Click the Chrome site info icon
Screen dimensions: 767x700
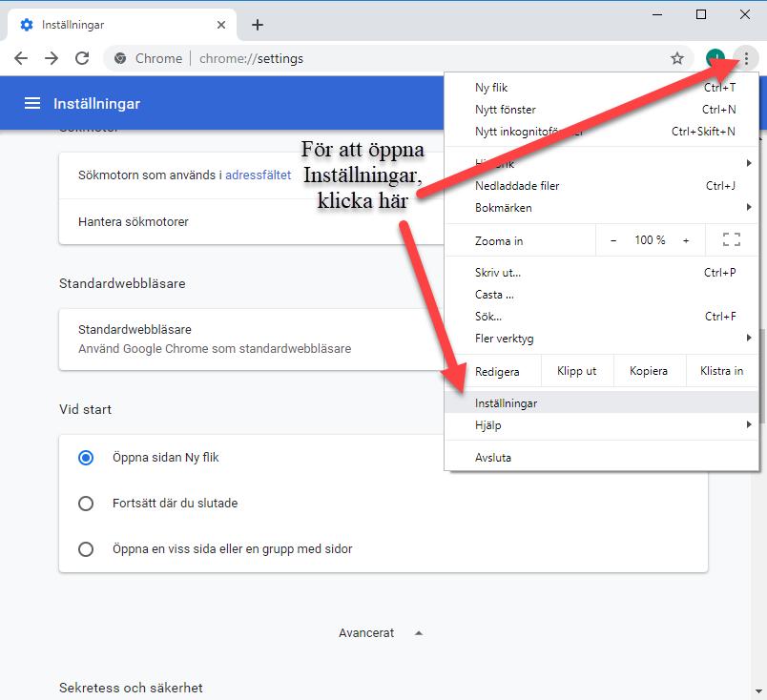point(120,59)
